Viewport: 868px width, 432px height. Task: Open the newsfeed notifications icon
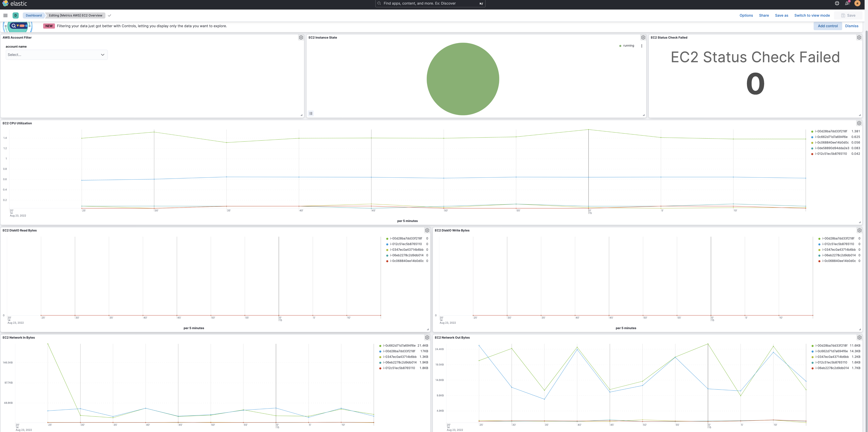(x=847, y=3)
